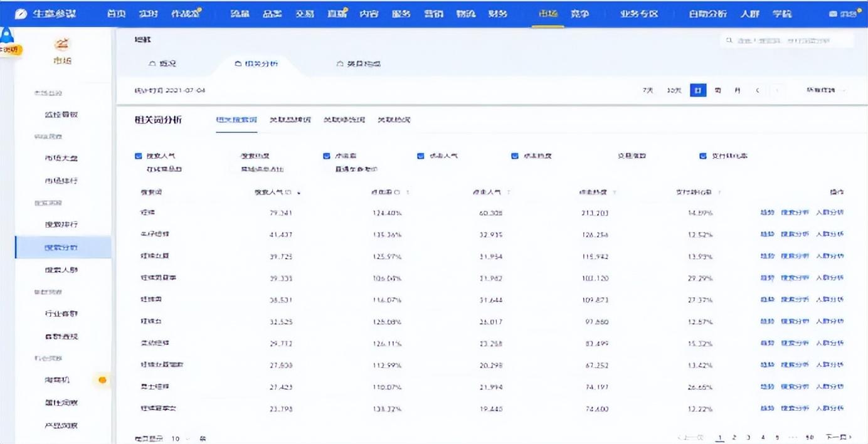Open 搜索排行 in the sidebar
Screen dimensions: 868x444
[x=61, y=224]
